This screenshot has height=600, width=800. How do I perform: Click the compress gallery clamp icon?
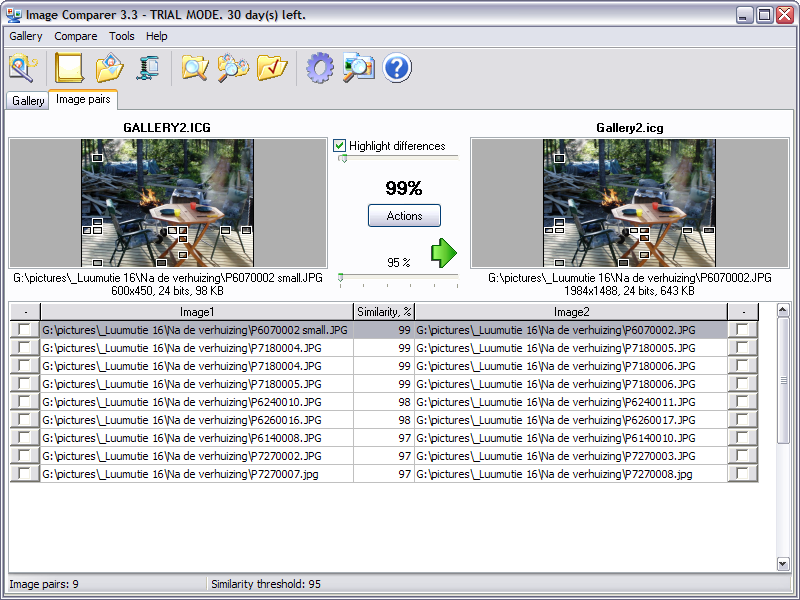[x=148, y=68]
